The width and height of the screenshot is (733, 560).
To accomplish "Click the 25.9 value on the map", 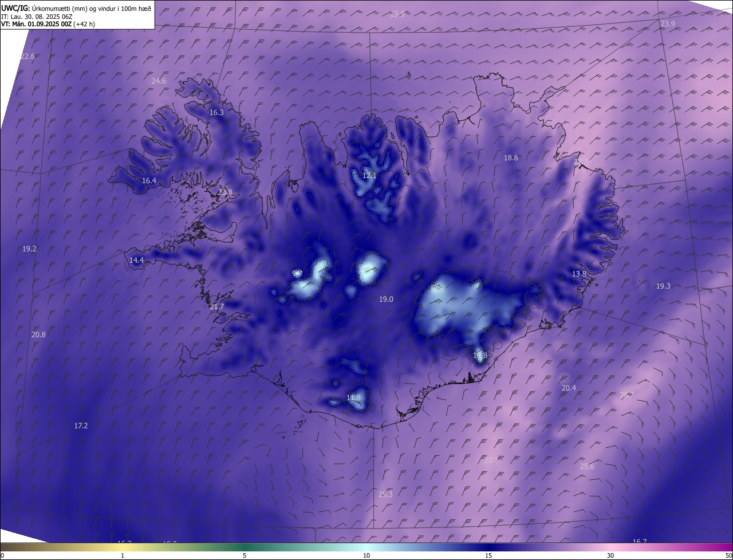I will [x=397, y=14].
